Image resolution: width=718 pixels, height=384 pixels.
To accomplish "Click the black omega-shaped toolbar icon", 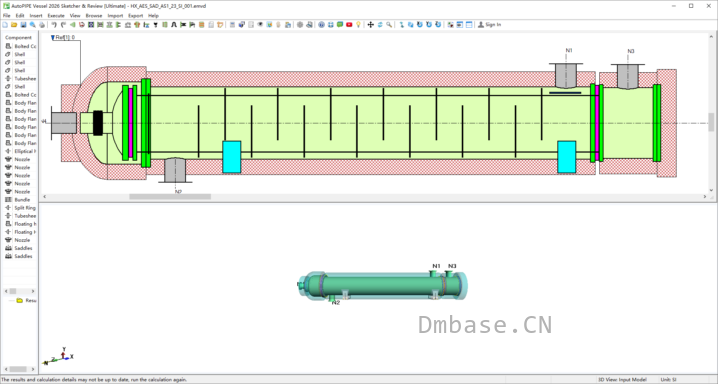I will pos(174,25).
